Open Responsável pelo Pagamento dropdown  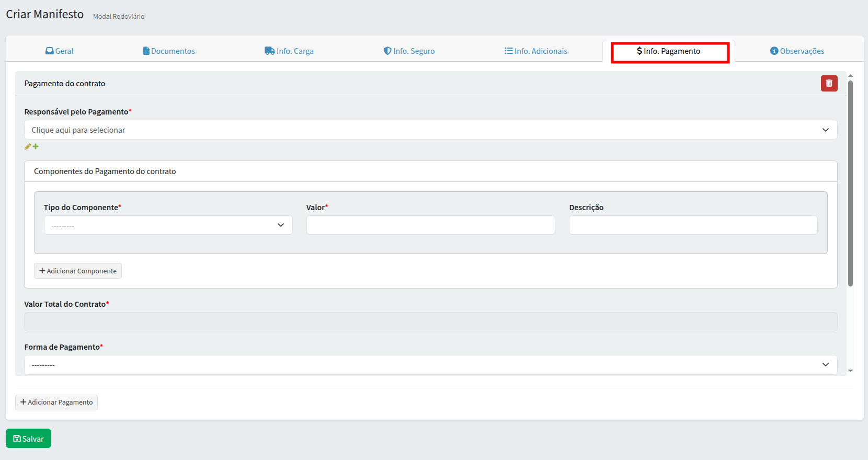(x=430, y=130)
